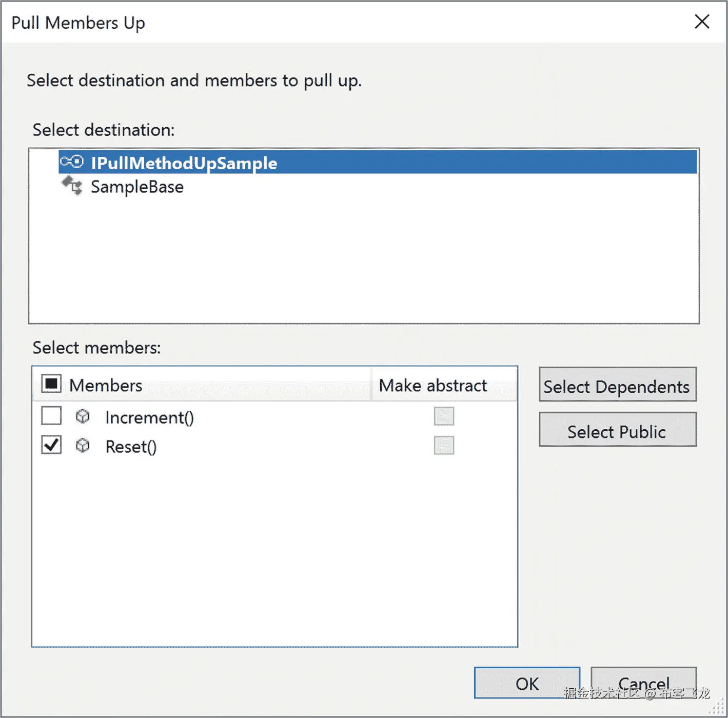Choose SampleBase as destination
The width and height of the screenshot is (728, 718).
point(137,187)
